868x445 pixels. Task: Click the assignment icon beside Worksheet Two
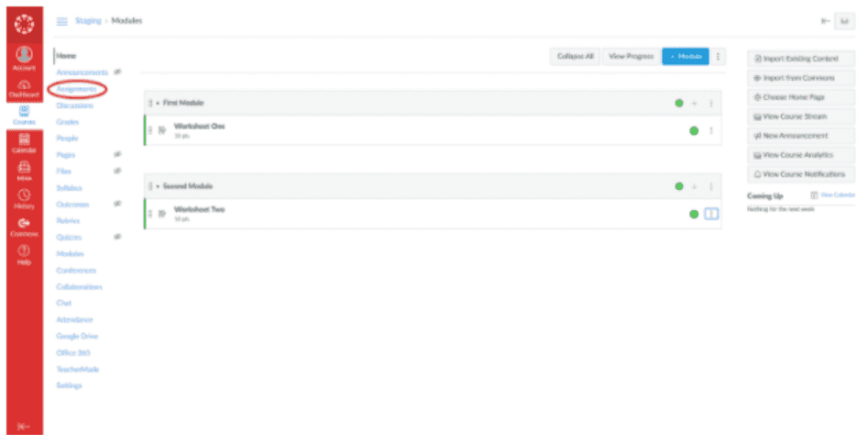pos(162,214)
